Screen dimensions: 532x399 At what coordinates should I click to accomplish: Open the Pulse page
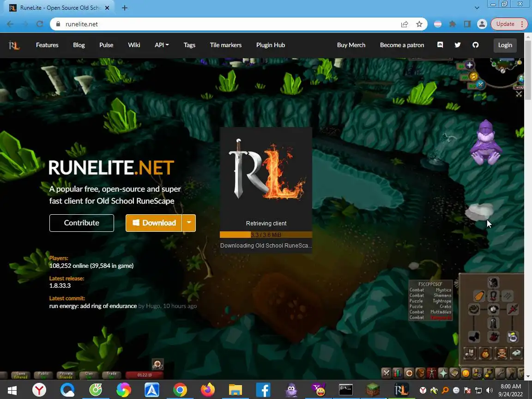tap(106, 45)
